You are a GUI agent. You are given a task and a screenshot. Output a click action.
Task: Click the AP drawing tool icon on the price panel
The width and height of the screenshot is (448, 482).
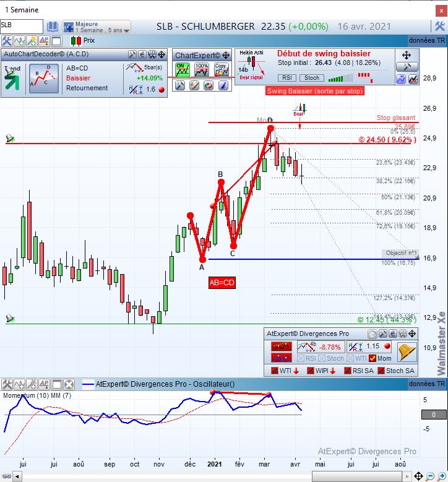click(x=44, y=41)
